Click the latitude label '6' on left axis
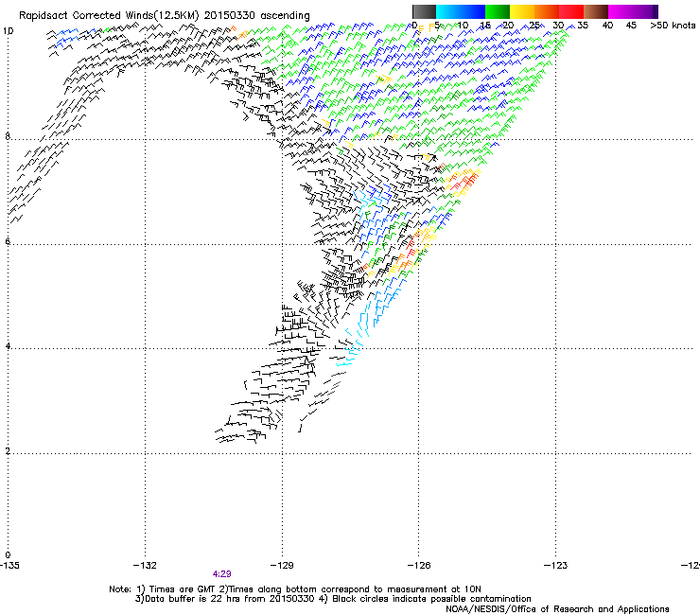 click(x=8, y=241)
